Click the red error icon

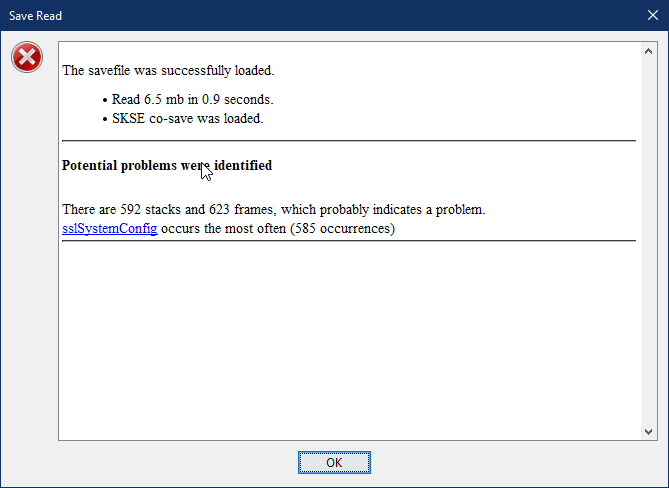27,57
